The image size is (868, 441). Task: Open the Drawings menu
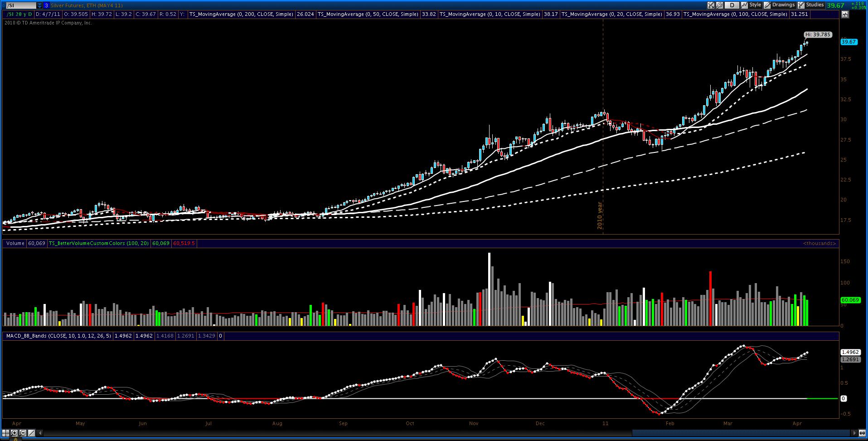784,5
